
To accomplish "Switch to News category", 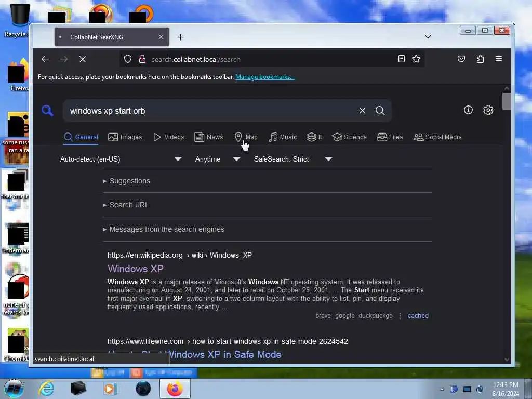I will click(209, 137).
